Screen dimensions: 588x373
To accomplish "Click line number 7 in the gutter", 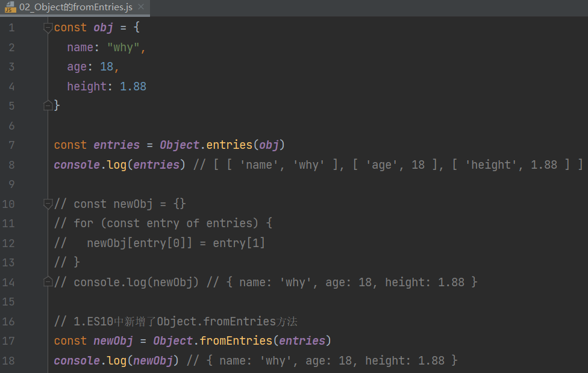I will click(11, 145).
